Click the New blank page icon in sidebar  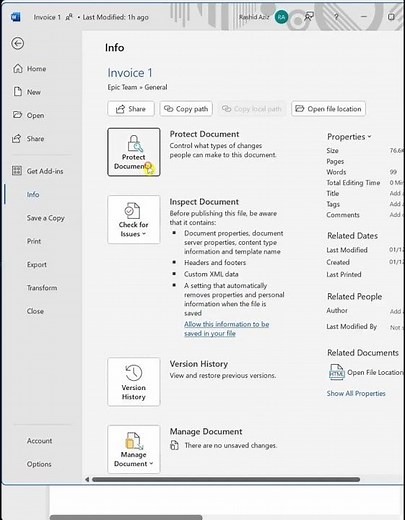[x=18, y=92]
